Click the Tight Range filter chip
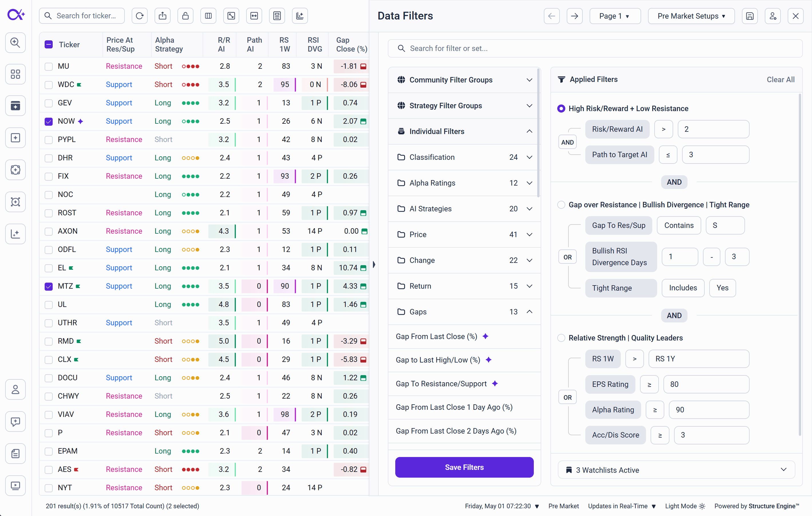Image resolution: width=812 pixels, height=516 pixels. pyautogui.click(x=621, y=288)
